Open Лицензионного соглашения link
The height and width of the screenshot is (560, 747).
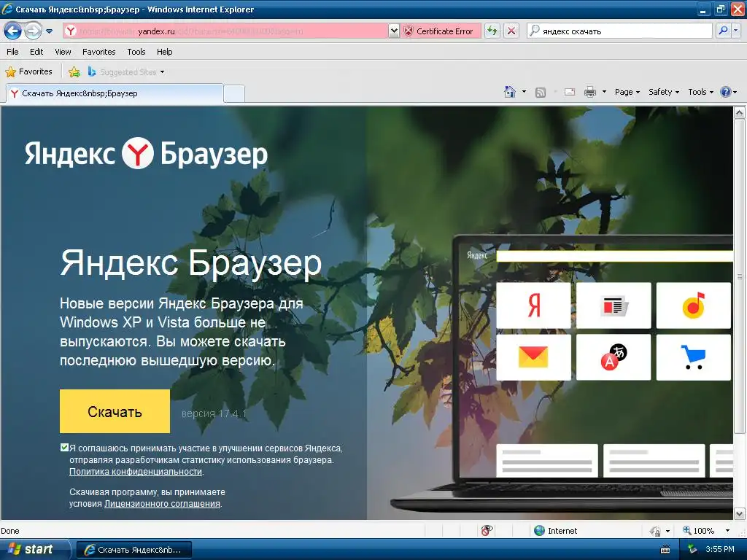[162, 503]
